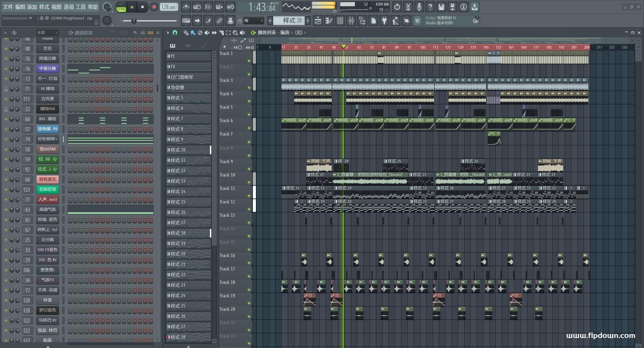Open the 全部 channel filter dropdown
Image resolution: width=644 pixels, height=348 pixels.
(x=47, y=33)
